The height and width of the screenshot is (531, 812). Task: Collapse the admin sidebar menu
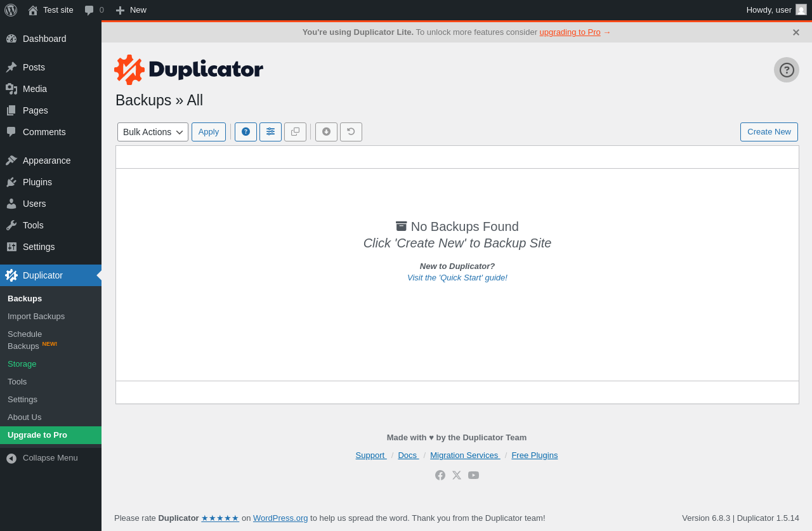click(x=51, y=458)
